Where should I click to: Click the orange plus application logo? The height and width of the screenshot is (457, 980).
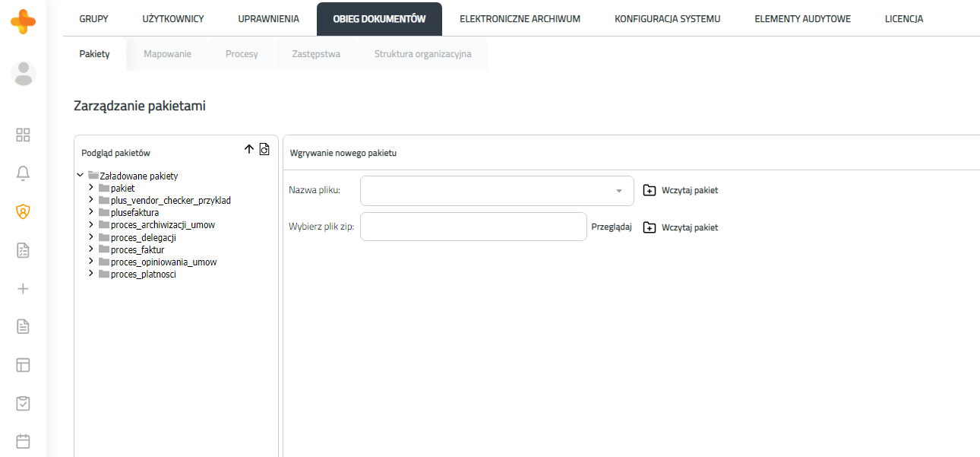pyautogui.click(x=23, y=20)
